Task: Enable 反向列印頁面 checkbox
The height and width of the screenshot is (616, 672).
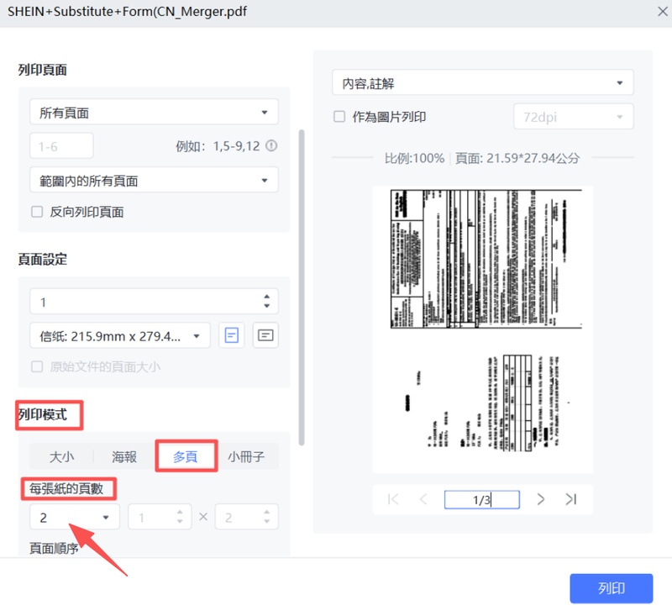Action: (38, 212)
